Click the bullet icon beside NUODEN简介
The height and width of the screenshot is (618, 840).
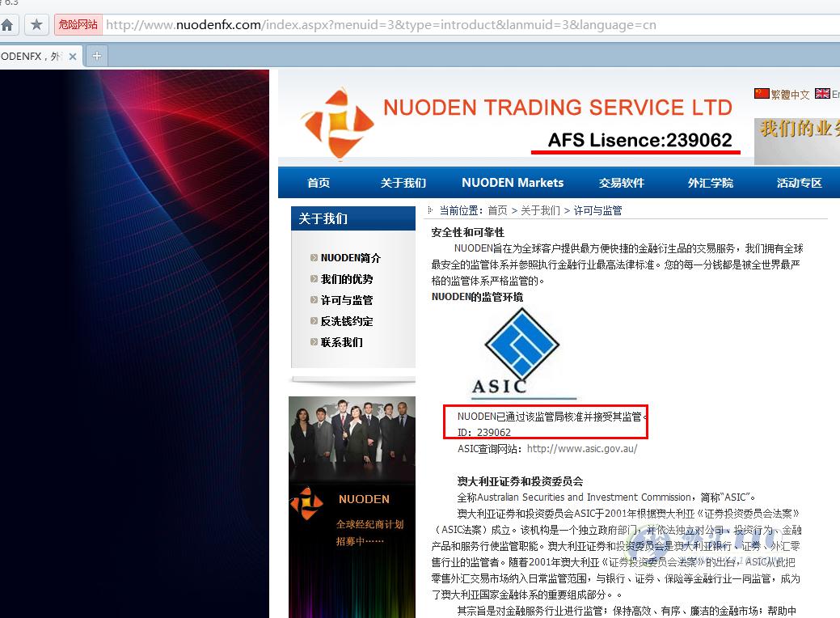[314, 258]
